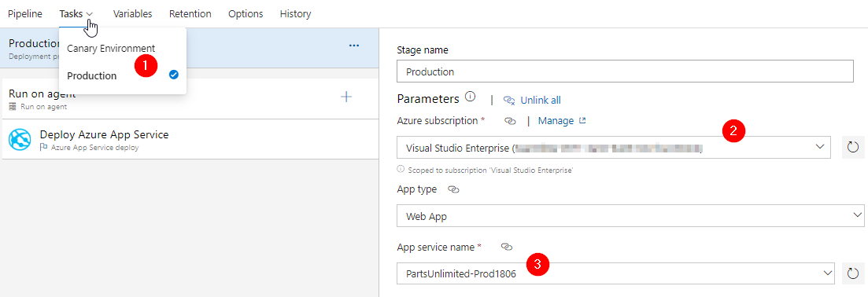Show Parameters info tooltip icon
The height and width of the screenshot is (297, 868).
(x=471, y=97)
